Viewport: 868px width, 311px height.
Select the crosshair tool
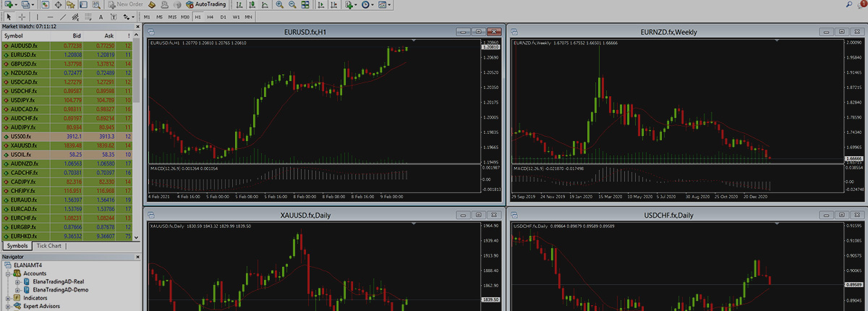(22, 17)
